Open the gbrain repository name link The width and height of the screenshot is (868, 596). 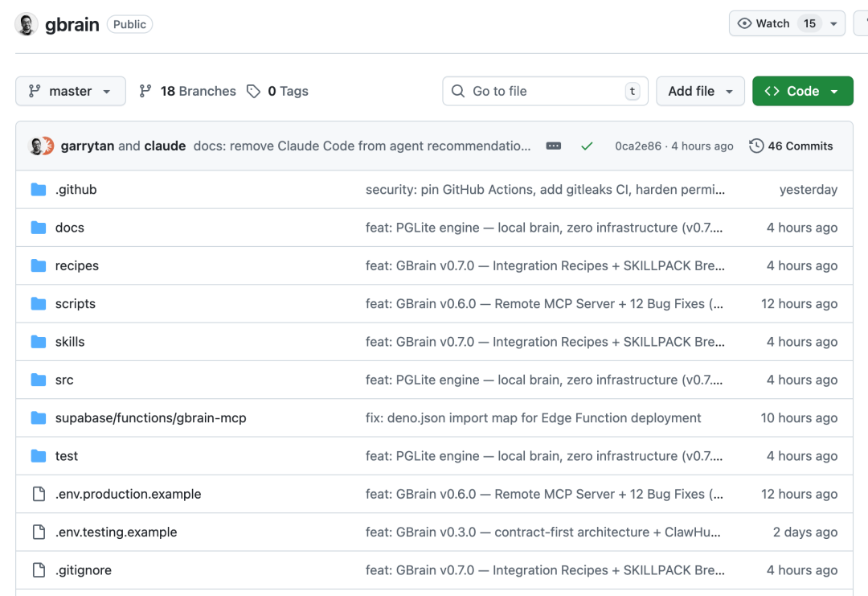click(72, 24)
